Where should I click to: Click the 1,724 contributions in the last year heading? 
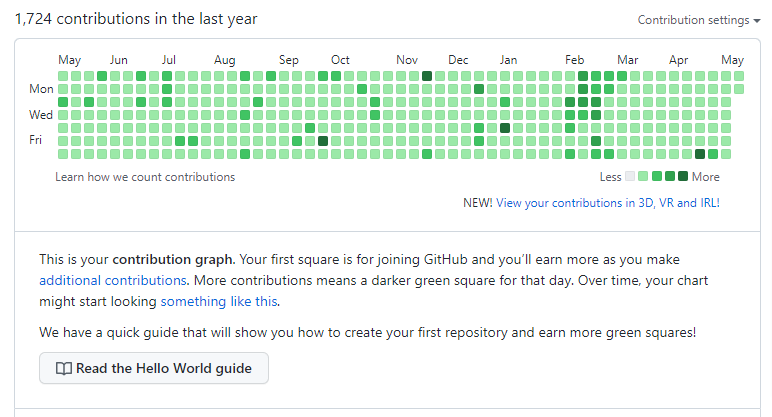coord(136,19)
